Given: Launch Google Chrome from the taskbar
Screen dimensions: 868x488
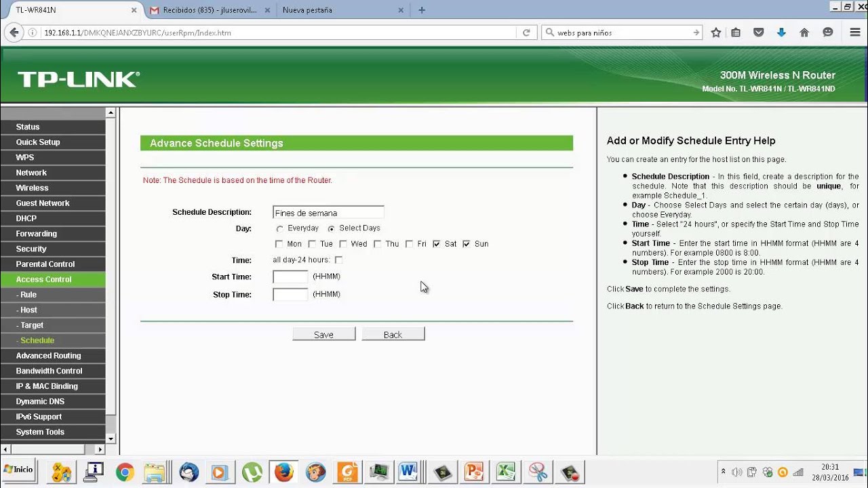Looking at the screenshot, I should coord(125,472).
